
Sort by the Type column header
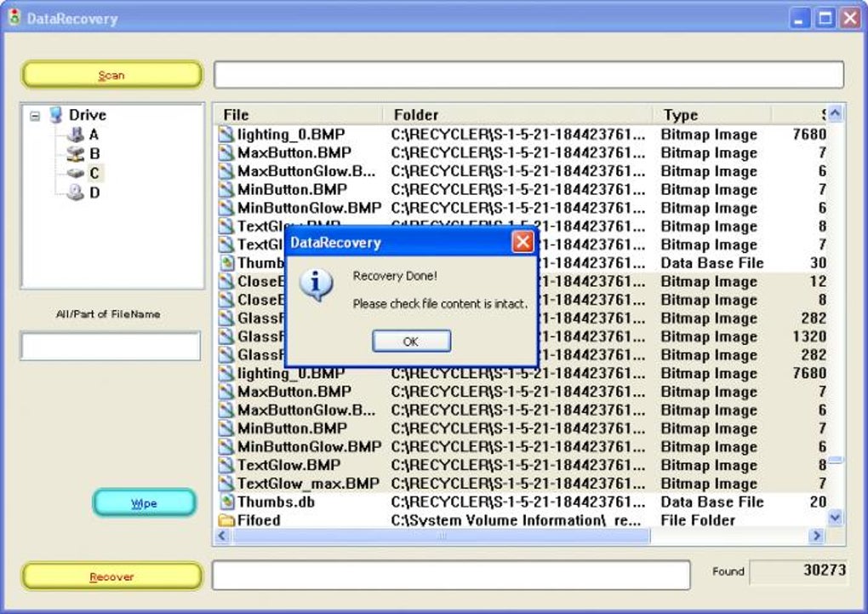point(712,115)
